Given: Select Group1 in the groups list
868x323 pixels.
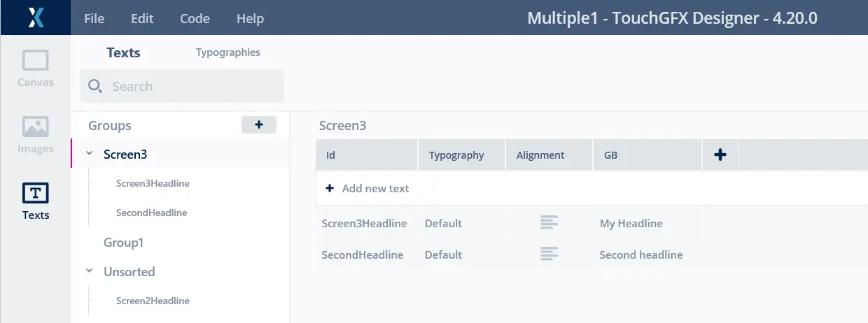Looking at the screenshot, I should [123, 243].
